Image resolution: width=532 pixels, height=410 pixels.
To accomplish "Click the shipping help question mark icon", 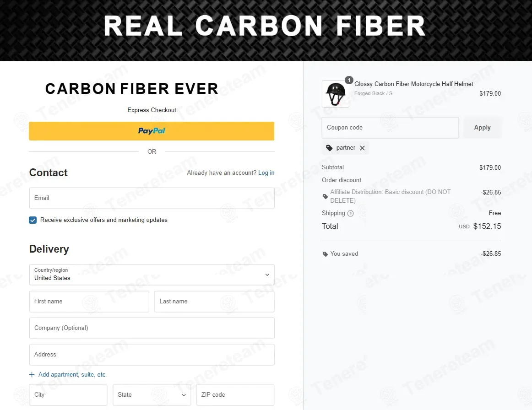I will coord(351,213).
